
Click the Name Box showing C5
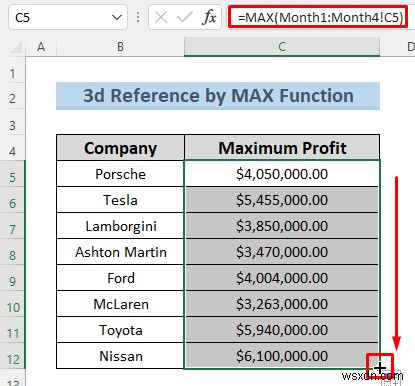pyautogui.click(x=68, y=17)
